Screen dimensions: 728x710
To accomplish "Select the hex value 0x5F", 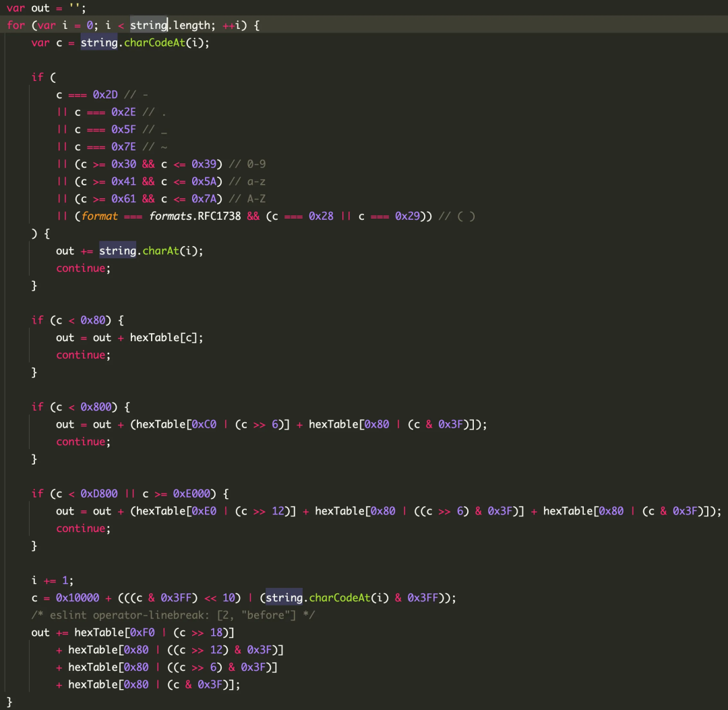I will [x=123, y=129].
